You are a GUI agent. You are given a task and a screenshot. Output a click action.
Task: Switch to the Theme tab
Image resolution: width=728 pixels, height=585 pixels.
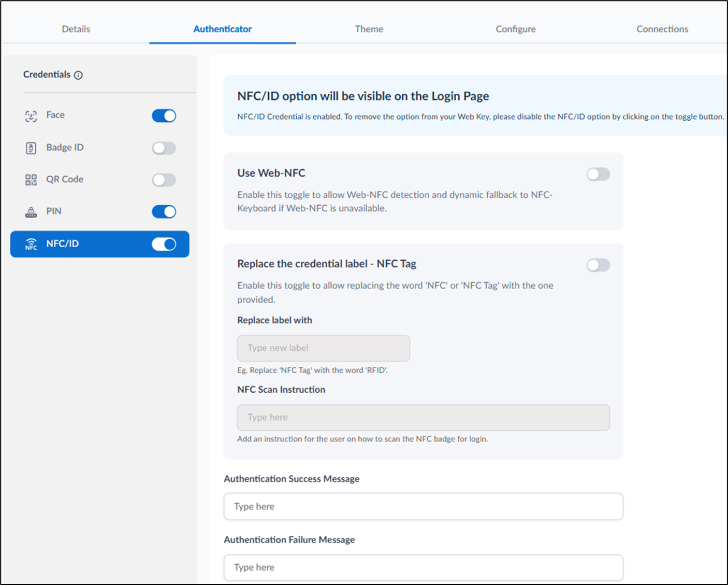[x=369, y=29]
